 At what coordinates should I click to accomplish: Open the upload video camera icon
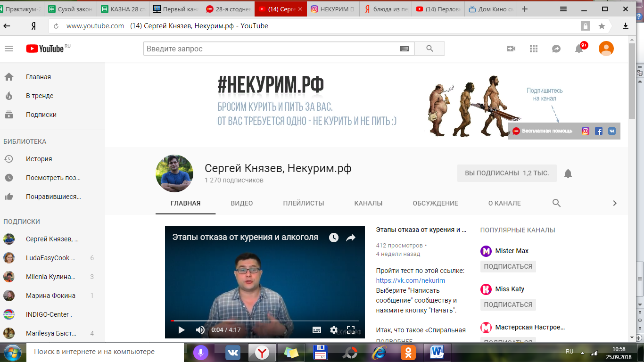511,49
